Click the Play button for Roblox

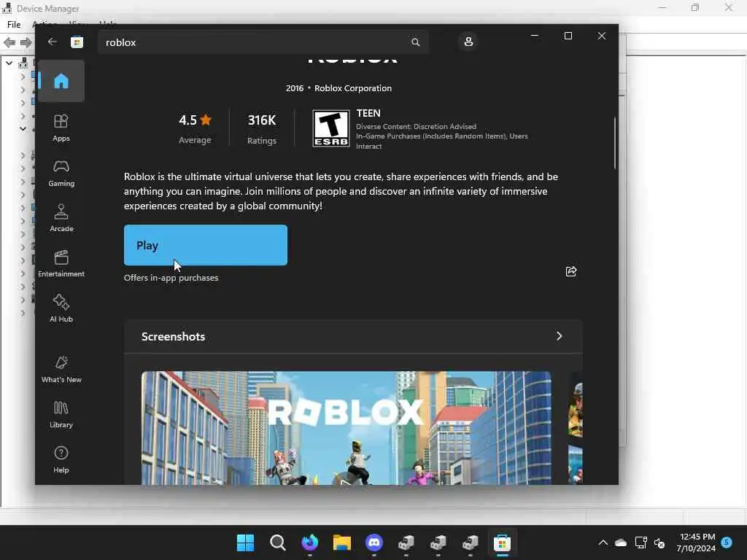(x=205, y=245)
